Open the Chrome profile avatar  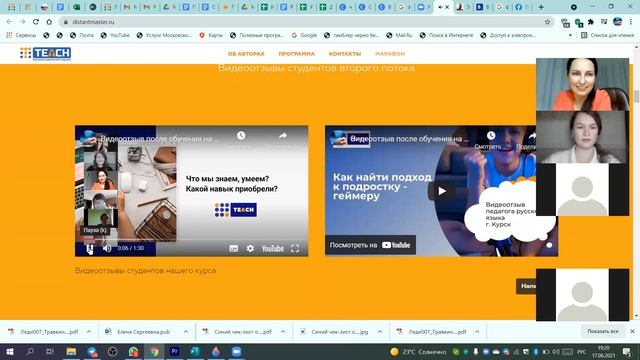tap(618, 22)
